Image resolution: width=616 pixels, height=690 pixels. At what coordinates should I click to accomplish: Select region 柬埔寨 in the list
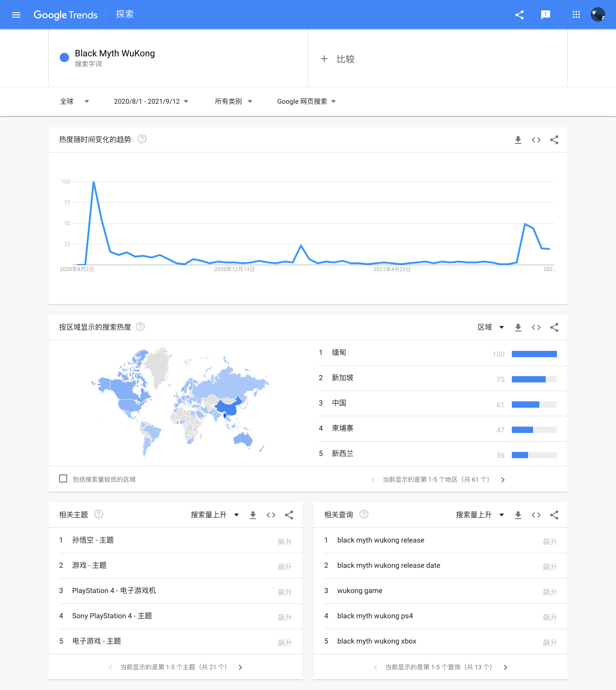343,428
